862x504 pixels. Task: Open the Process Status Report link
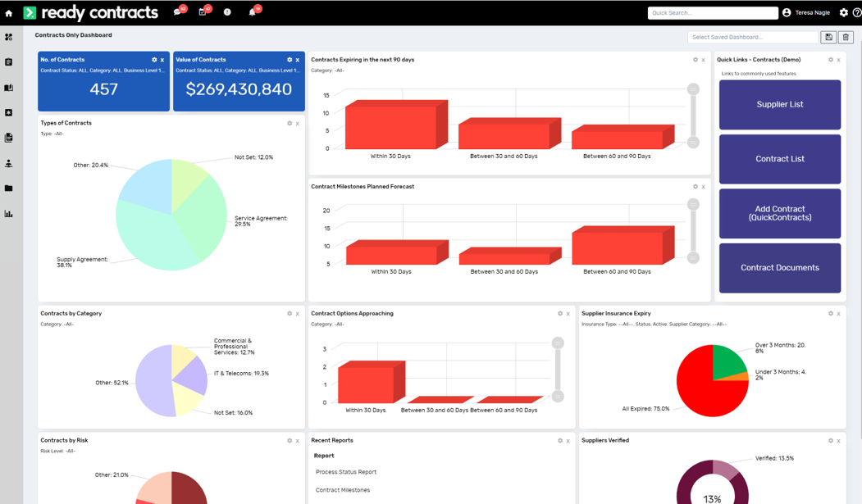[346, 472]
